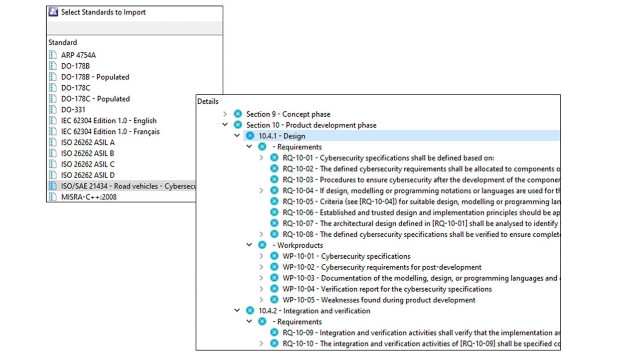Select DO-178C - Populated in the list

(95, 99)
